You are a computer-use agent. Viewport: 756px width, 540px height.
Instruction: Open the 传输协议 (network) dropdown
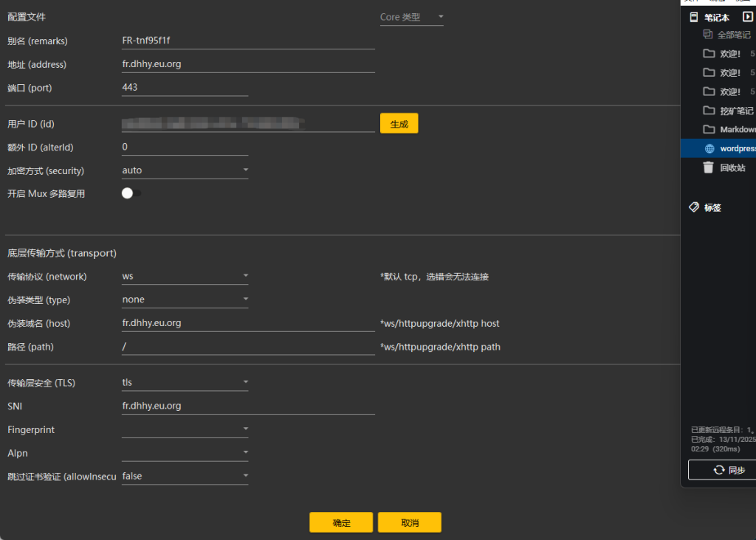coord(185,277)
